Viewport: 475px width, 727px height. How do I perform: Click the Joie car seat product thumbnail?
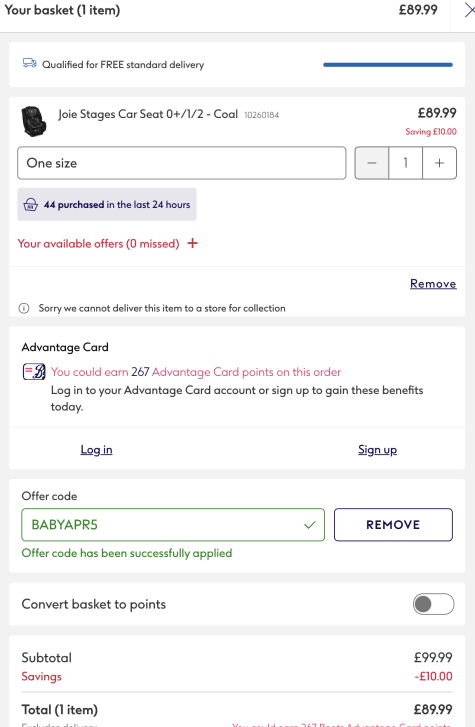click(x=34, y=121)
